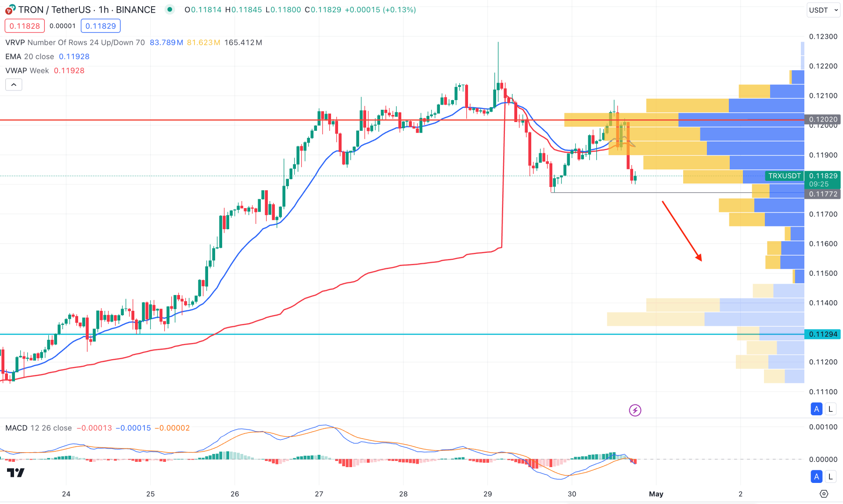
Task: Select the VRVP indicator legend
Action: (x=75, y=43)
